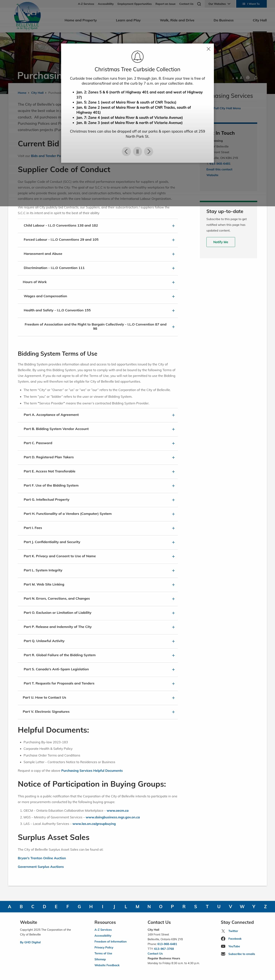275x980 pixels.
Task: Open Do Business navigation menu
Action: click(x=223, y=20)
